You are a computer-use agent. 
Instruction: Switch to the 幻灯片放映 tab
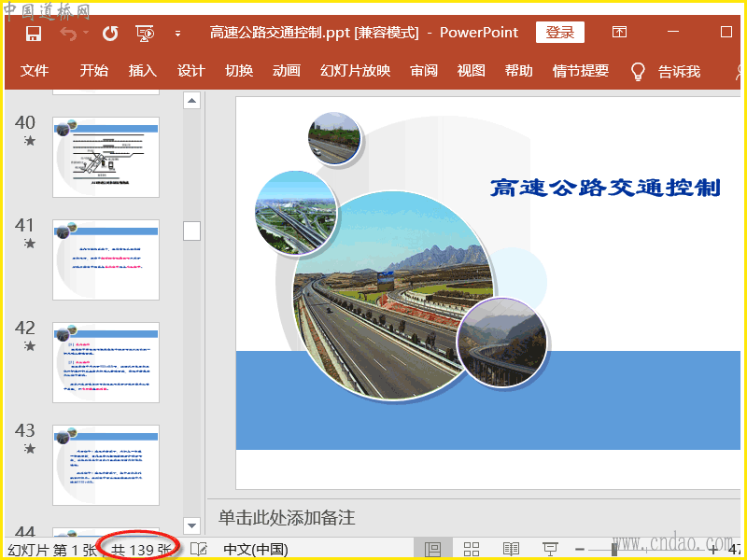[355, 71]
